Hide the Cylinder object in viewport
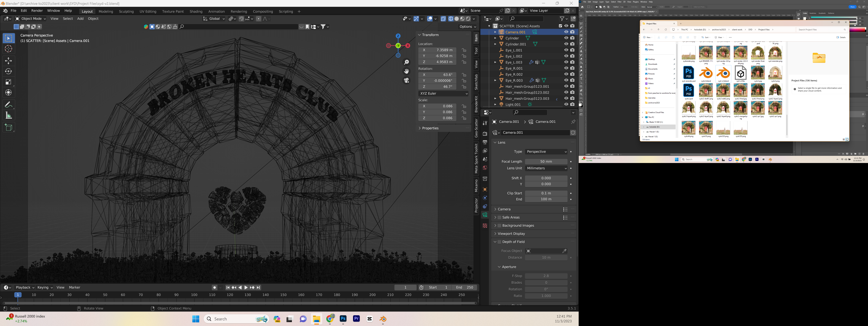Viewport: 868px width, 326px height. pyautogui.click(x=566, y=38)
